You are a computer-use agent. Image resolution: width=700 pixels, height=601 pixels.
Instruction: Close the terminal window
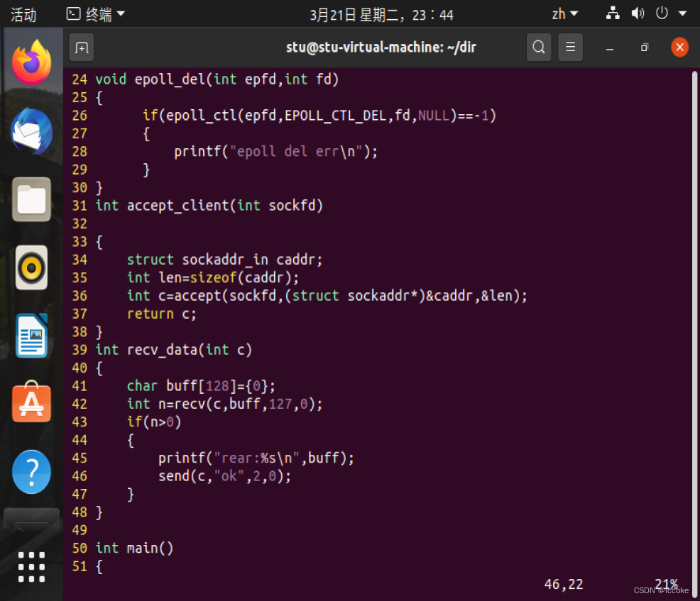[679, 47]
